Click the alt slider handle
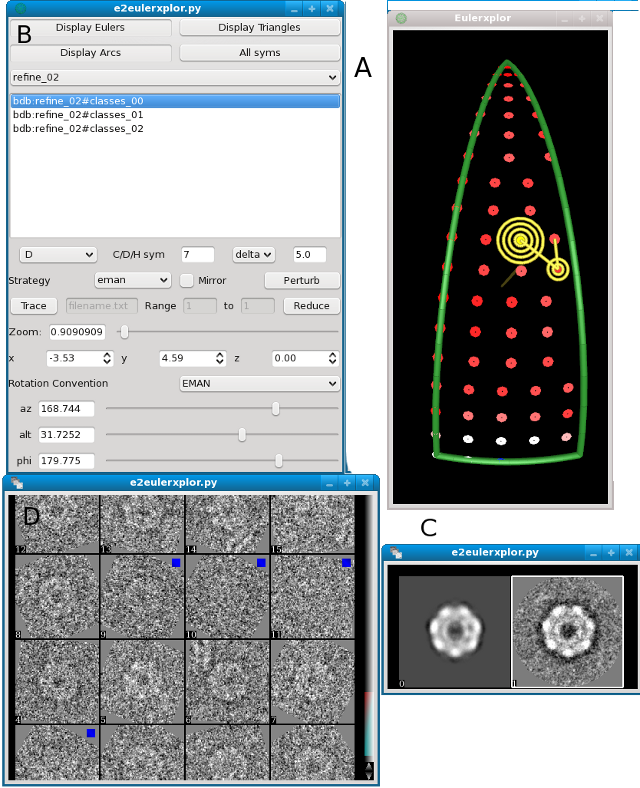The height and width of the screenshot is (788, 640). 242,435
